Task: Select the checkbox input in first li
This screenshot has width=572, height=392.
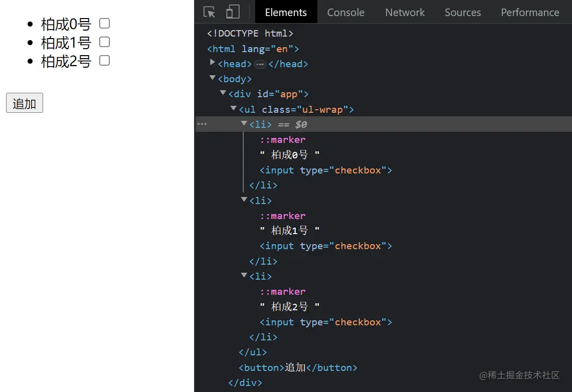Action: click(326, 170)
